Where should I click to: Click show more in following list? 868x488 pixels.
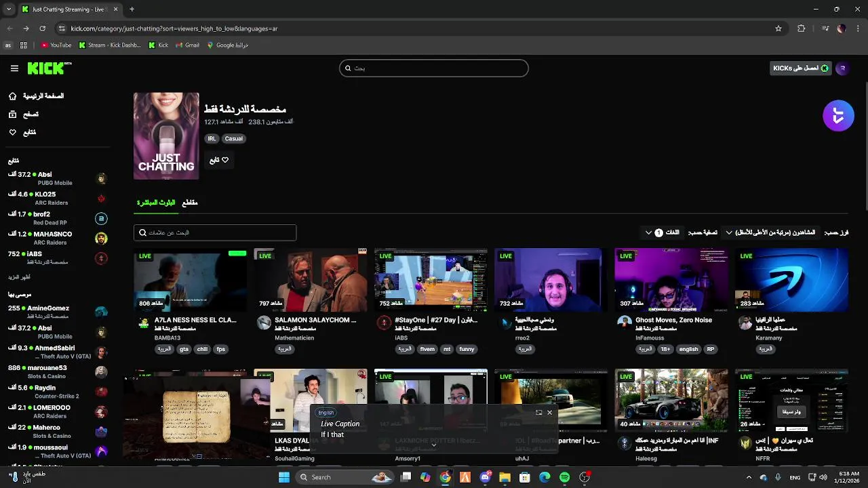19,277
